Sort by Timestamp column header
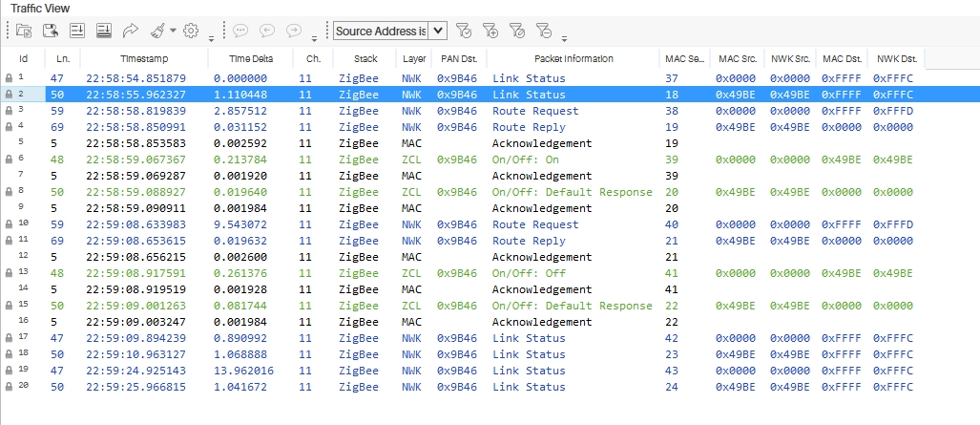980x425 pixels. coord(144,59)
